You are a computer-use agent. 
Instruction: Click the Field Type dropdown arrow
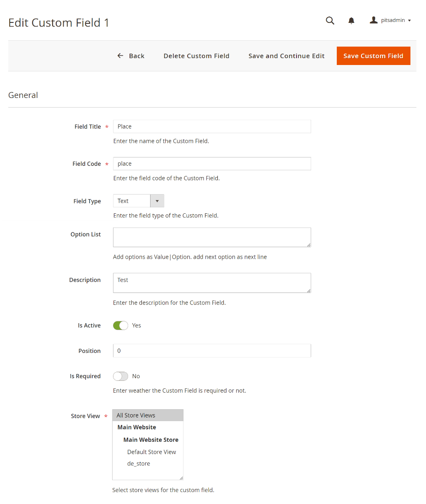(x=157, y=201)
